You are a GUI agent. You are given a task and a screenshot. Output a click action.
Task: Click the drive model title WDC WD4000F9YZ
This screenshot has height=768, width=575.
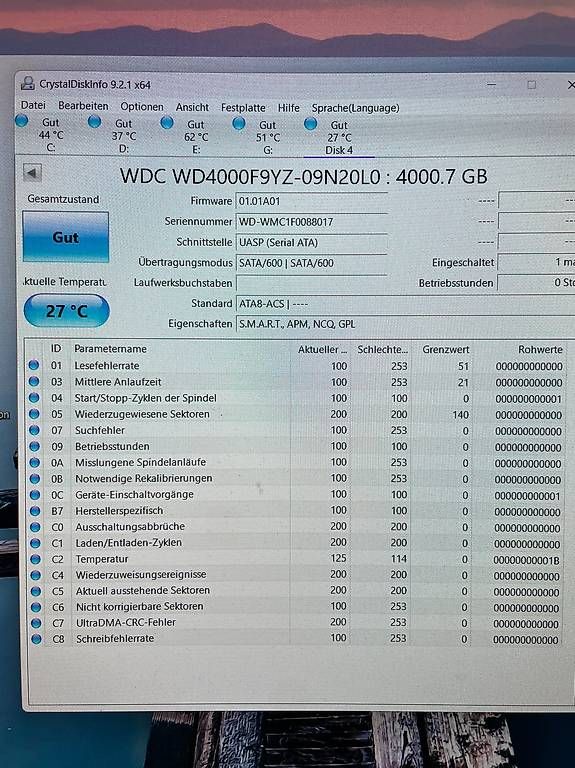[x=304, y=176]
